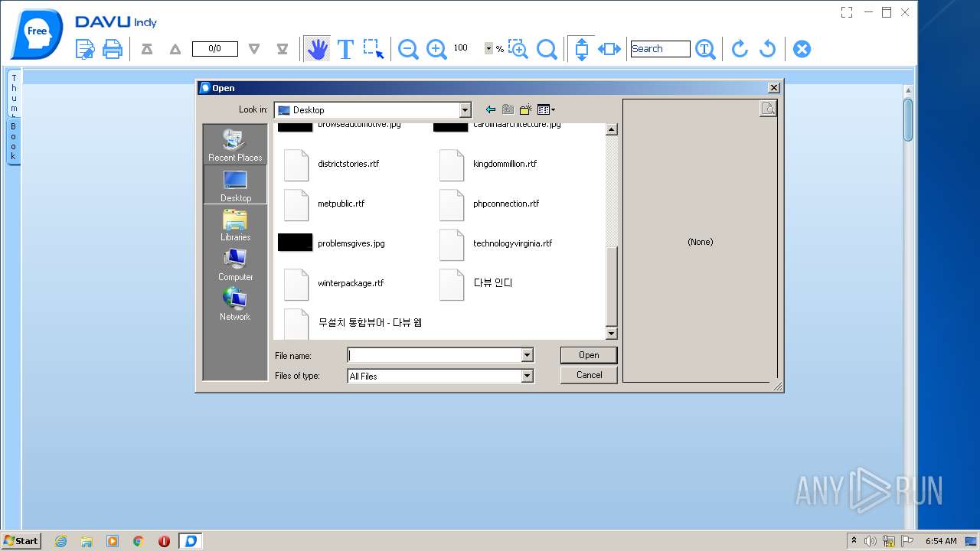Open the Start menu
The height and width of the screenshot is (551, 980).
tap(21, 540)
